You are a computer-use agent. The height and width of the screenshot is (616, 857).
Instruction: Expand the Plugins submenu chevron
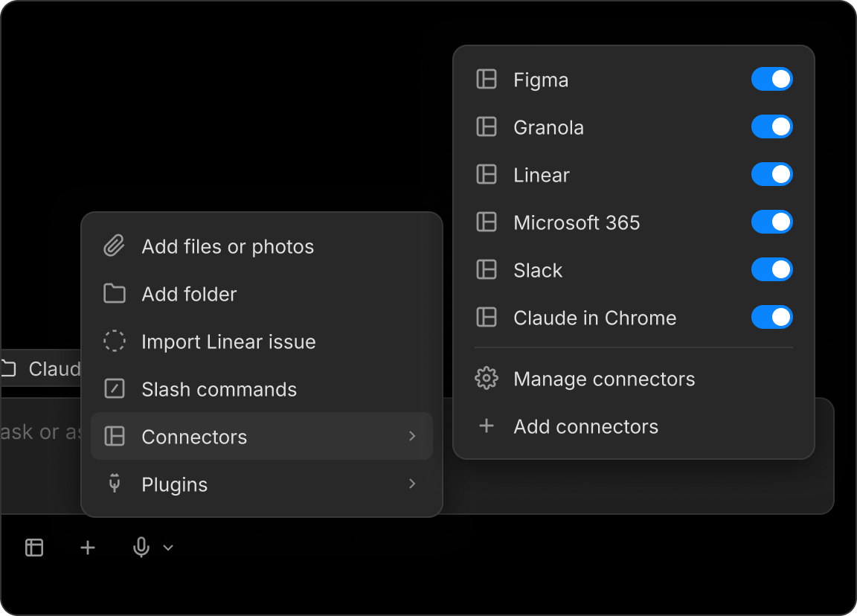click(411, 484)
